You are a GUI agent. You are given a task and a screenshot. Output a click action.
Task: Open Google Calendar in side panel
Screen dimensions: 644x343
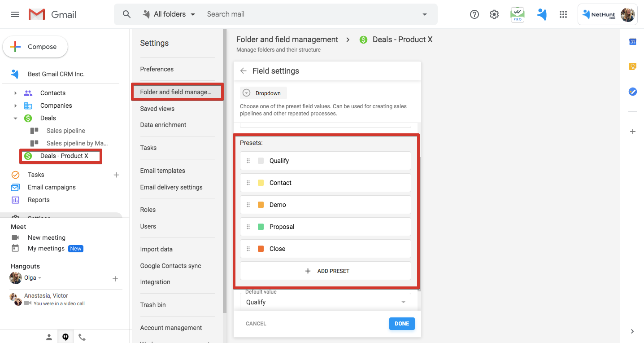coord(633,42)
